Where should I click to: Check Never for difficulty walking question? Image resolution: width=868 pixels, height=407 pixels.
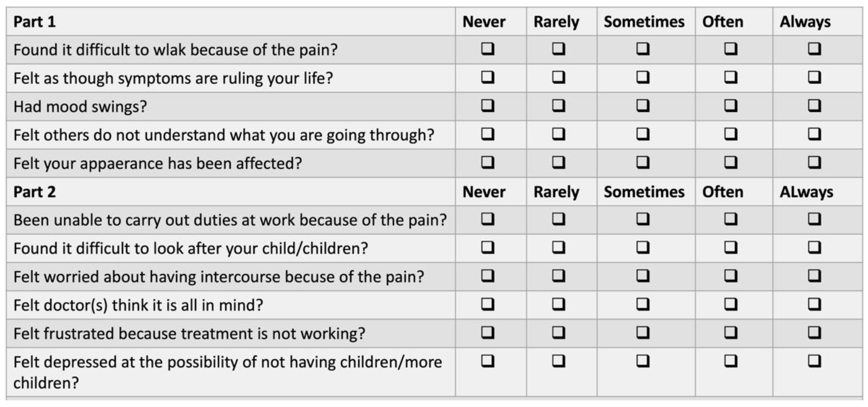[x=487, y=49]
